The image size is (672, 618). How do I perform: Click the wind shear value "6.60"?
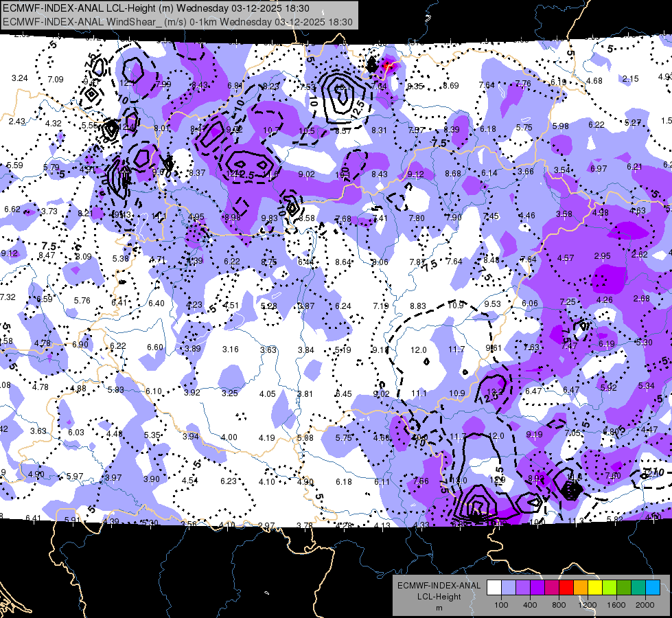click(155, 347)
